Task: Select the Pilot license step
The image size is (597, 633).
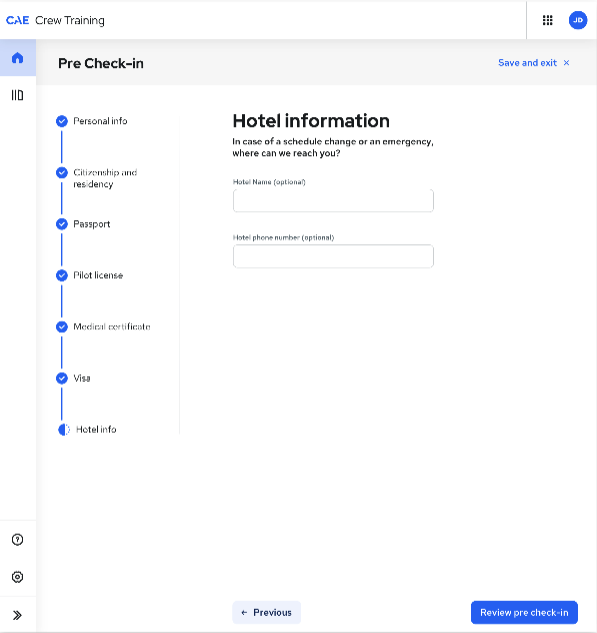Action: pos(98,275)
